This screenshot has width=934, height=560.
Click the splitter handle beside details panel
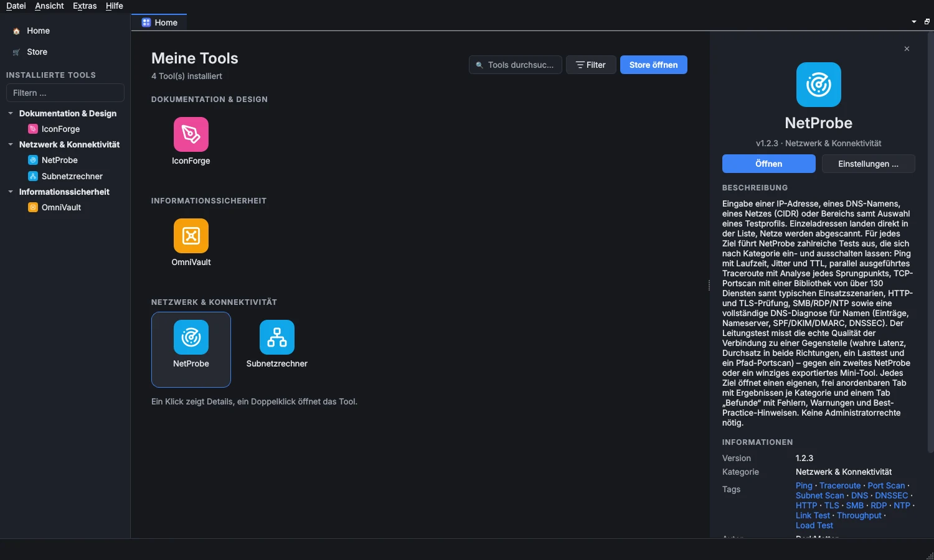(709, 286)
